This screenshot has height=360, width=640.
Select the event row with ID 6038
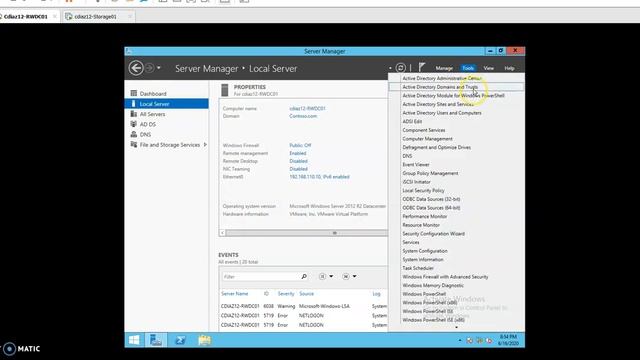(303, 306)
